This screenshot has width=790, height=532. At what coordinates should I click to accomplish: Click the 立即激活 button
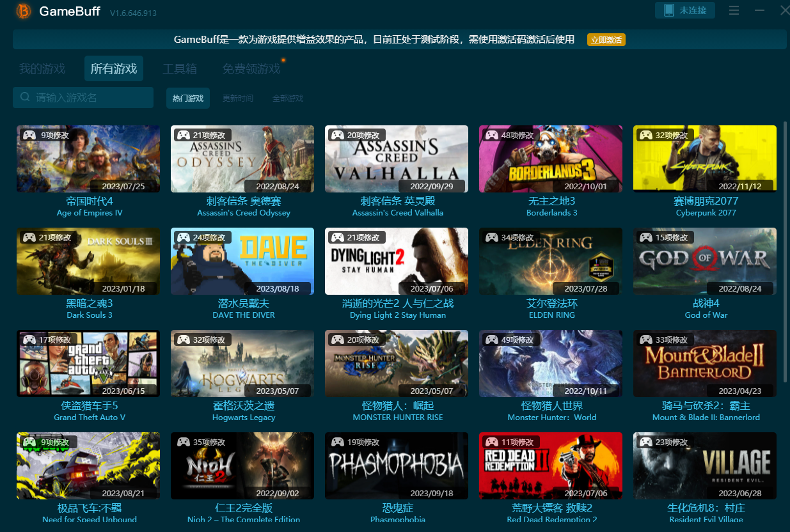point(606,40)
